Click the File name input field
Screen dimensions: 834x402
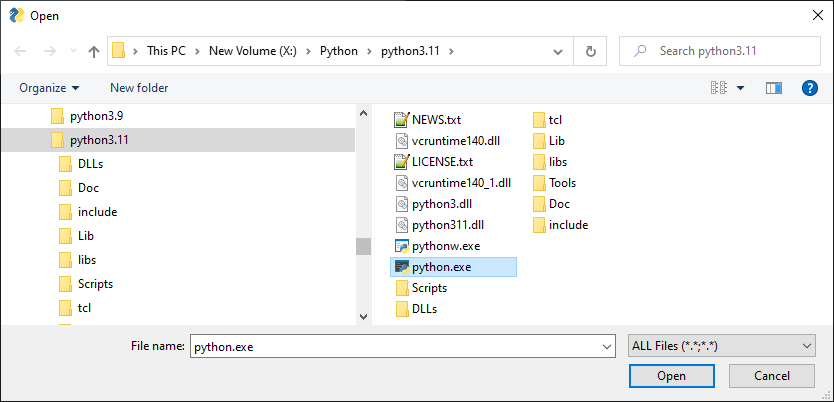click(x=400, y=345)
